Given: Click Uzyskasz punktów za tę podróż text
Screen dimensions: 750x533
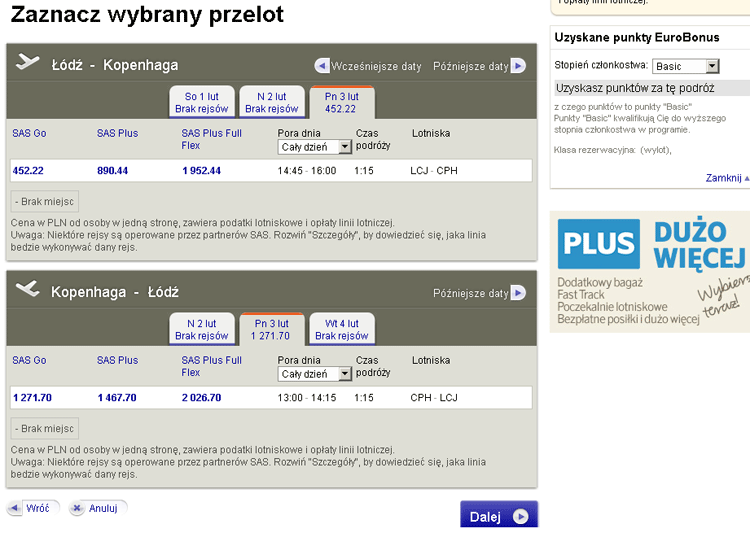Looking at the screenshot, I should tap(635, 88).
